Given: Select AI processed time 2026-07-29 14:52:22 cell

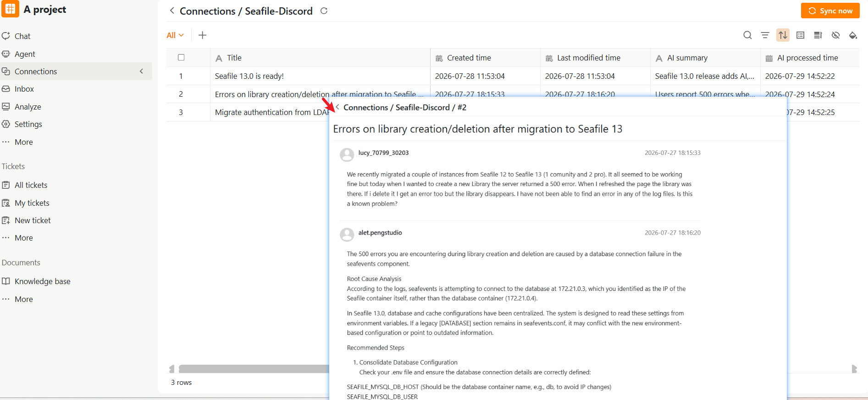Looking at the screenshot, I should coord(810,76).
